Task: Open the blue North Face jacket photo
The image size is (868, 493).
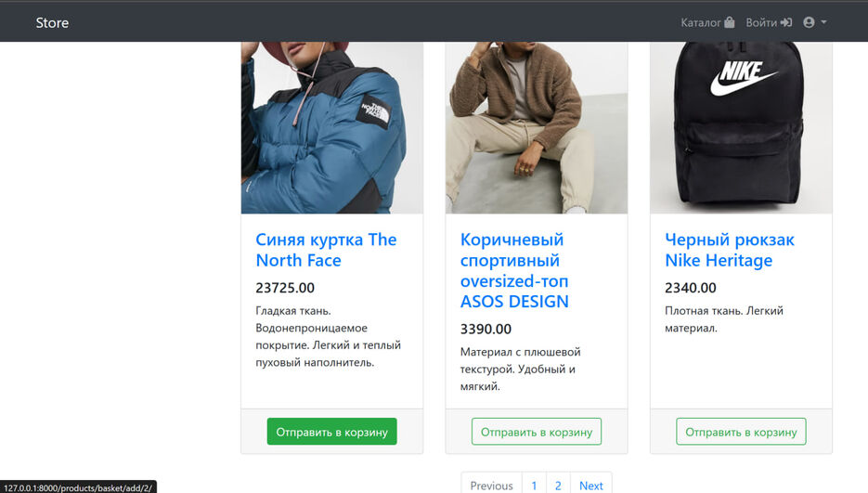Action: coord(332,128)
